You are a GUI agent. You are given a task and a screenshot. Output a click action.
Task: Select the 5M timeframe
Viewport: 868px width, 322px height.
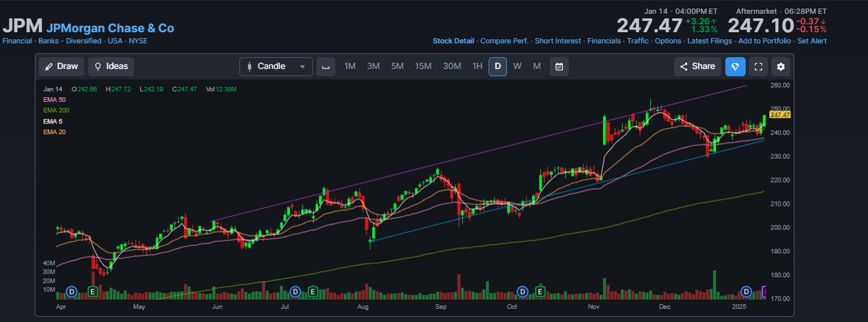[x=397, y=66]
